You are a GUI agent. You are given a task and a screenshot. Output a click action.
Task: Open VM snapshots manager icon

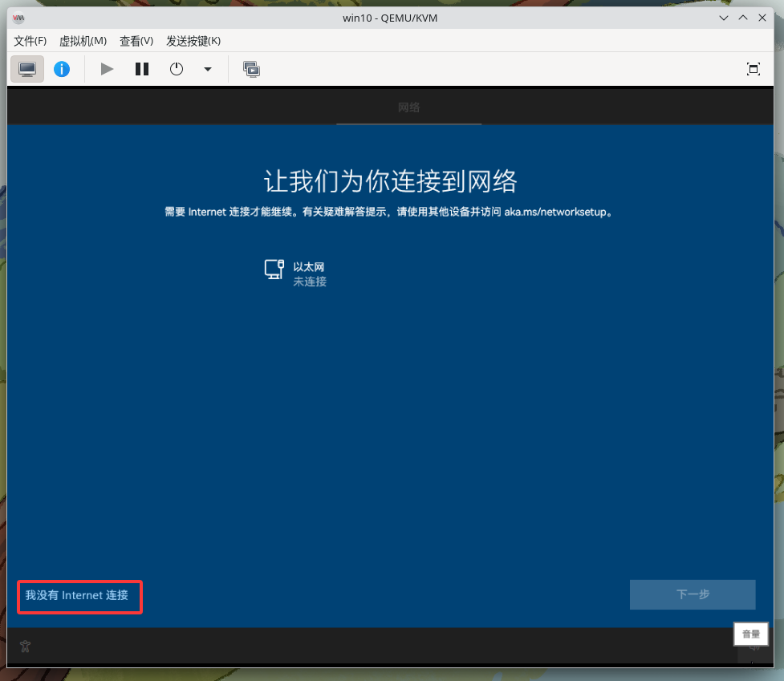click(x=251, y=69)
